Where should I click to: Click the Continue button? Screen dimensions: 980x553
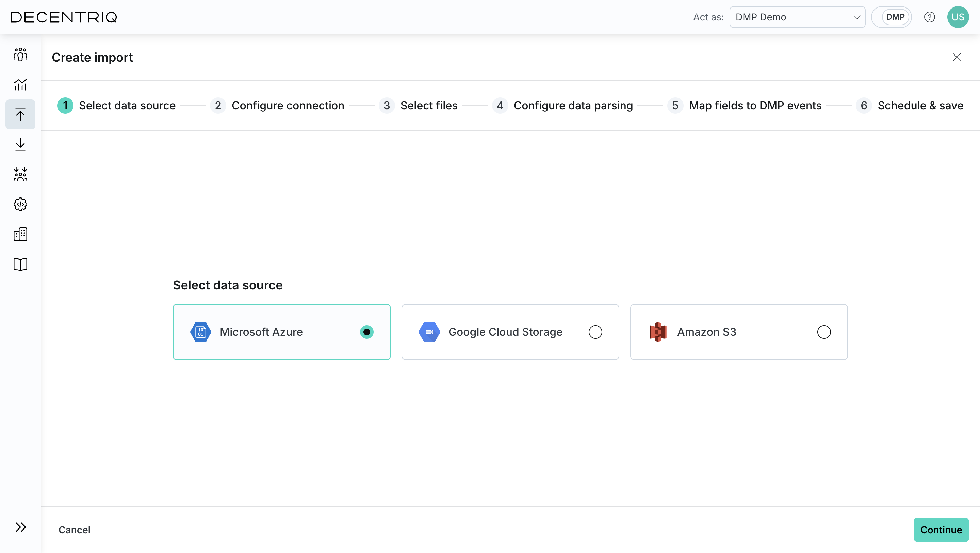(x=941, y=530)
